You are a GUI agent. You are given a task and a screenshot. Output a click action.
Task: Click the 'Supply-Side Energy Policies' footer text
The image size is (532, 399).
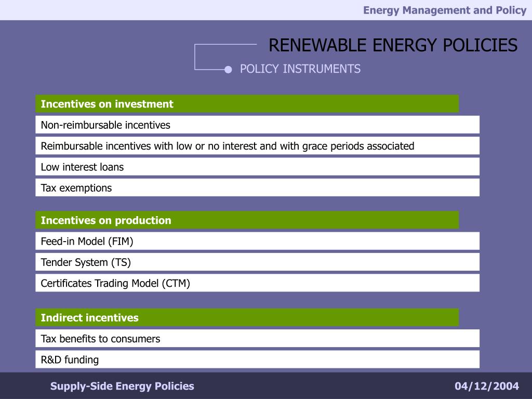(122, 386)
